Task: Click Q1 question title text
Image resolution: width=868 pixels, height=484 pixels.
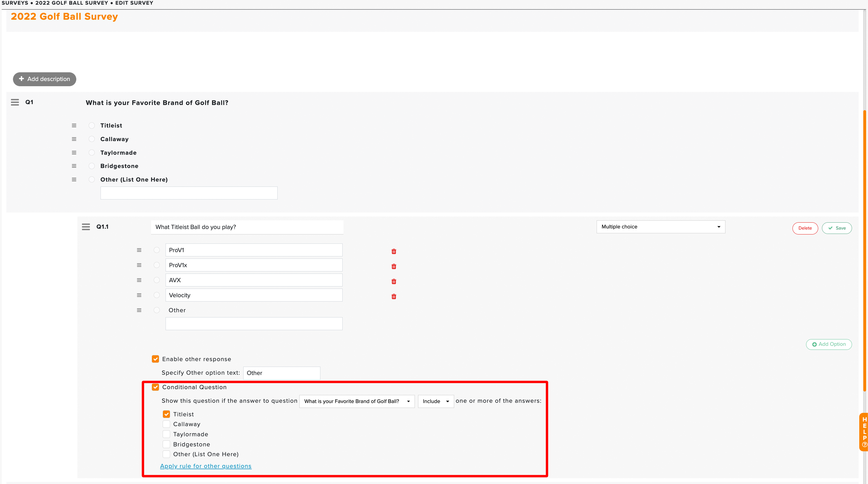Action: 157,103
